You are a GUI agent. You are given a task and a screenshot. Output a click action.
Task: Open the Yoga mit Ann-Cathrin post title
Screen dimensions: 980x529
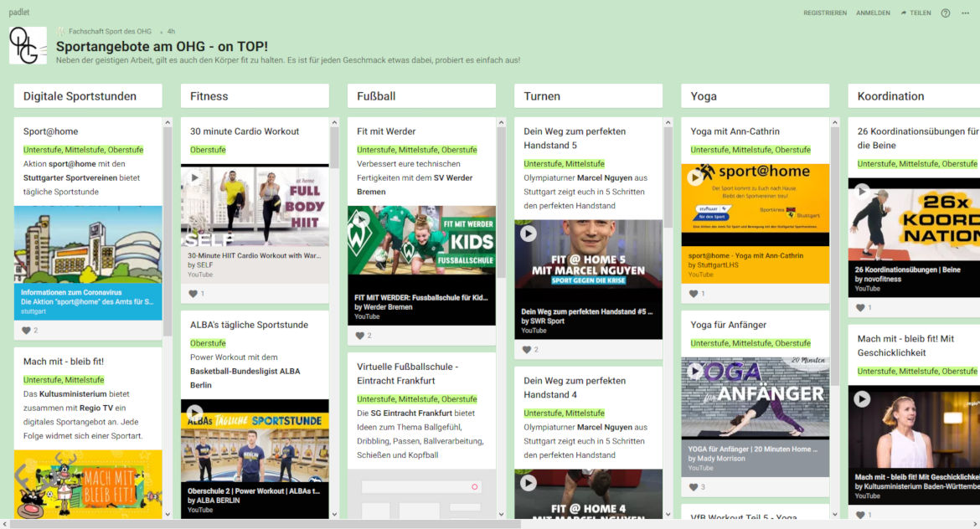pos(735,131)
